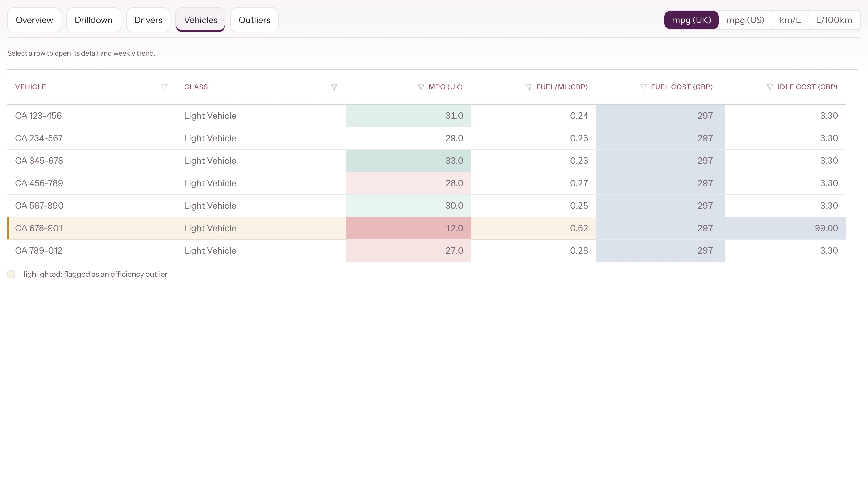Sort by the VEHICLE column header
This screenshot has width=868, height=481.
click(31, 87)
